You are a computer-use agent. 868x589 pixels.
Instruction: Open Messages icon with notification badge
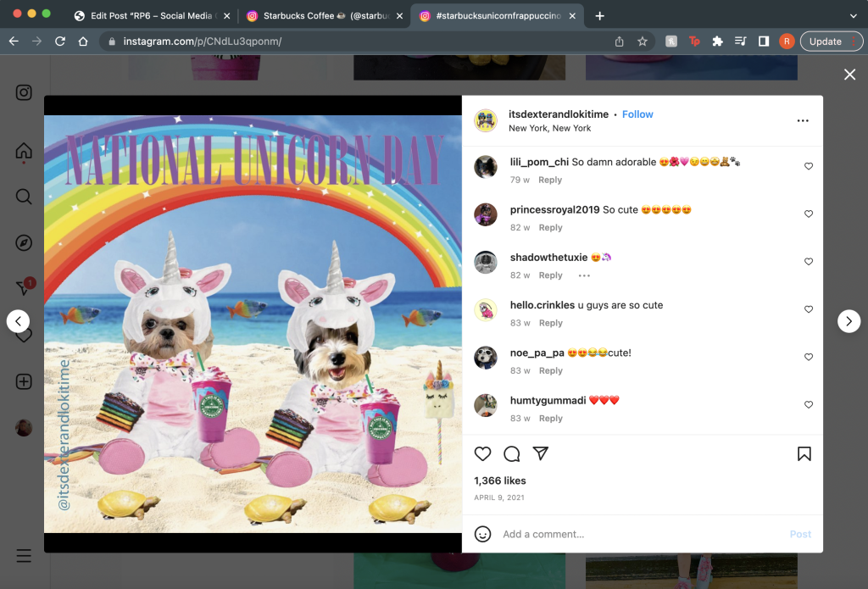24,286
